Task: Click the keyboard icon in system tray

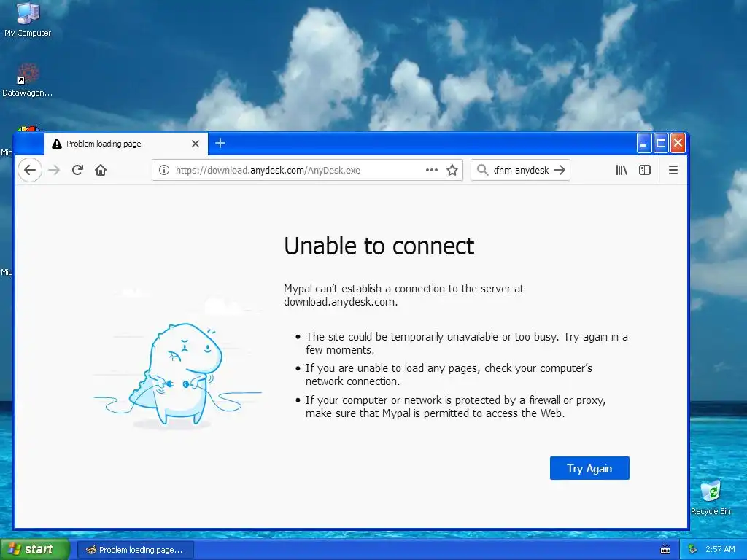Action: coord(665,550)
